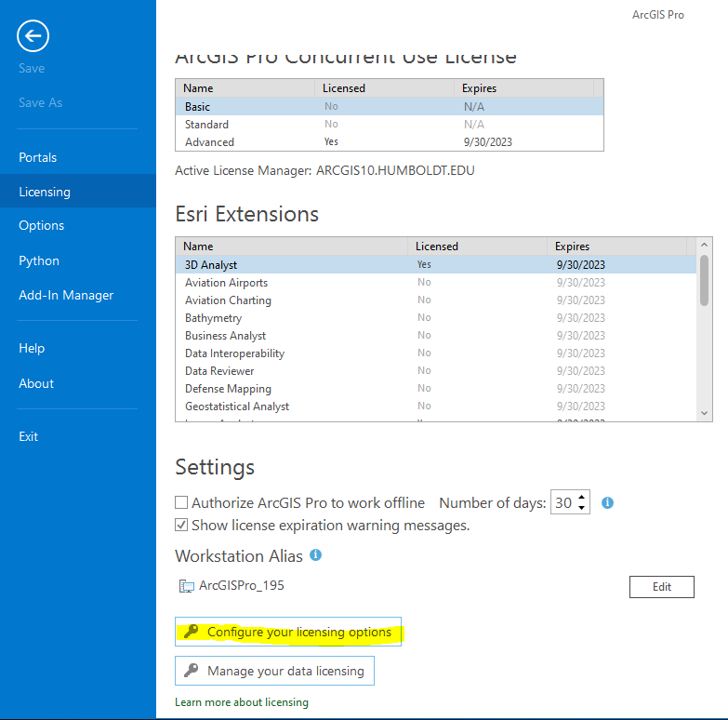Click the back arrow circle icon

(33, 36)
